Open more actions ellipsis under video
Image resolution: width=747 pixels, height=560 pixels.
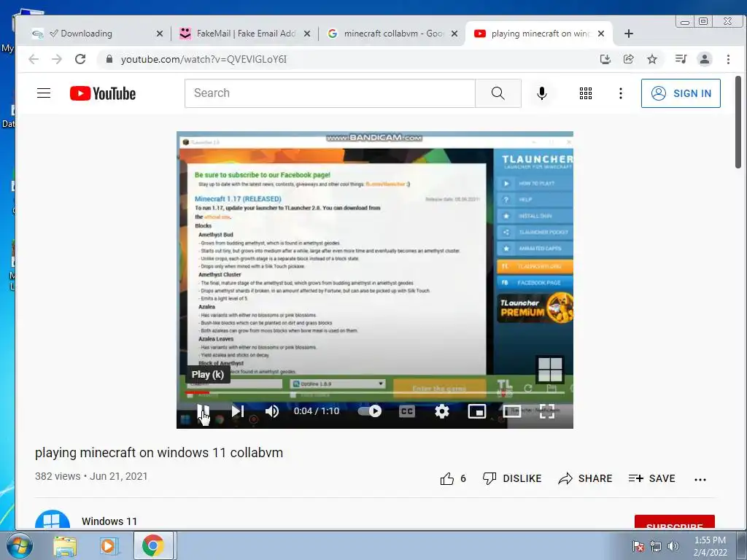pyautogui.click(x=700, y=480)
